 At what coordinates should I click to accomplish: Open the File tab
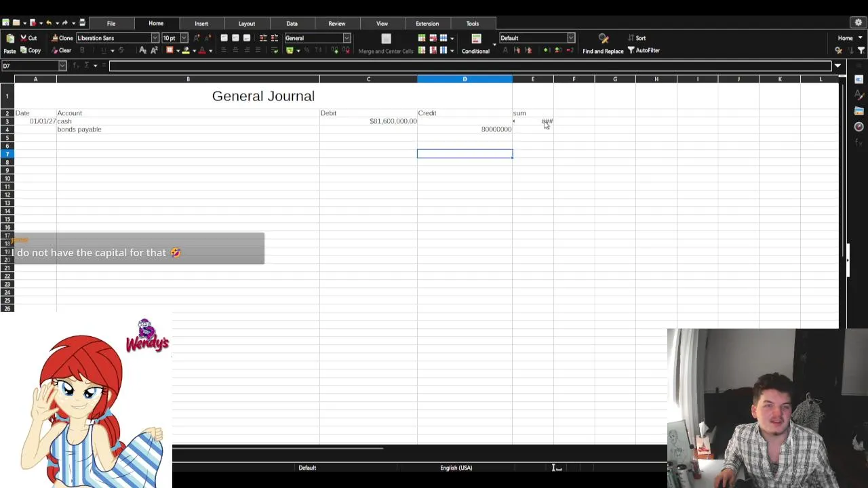point(111,23)
